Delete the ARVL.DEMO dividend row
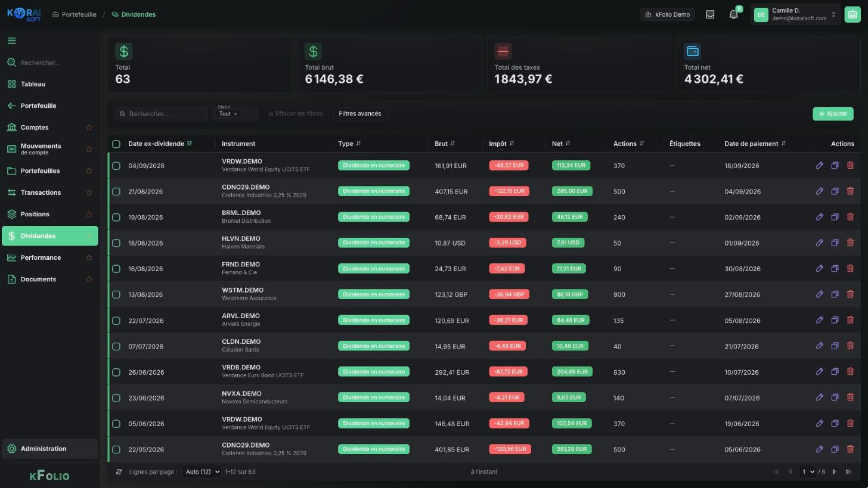 tap(850, 321)
